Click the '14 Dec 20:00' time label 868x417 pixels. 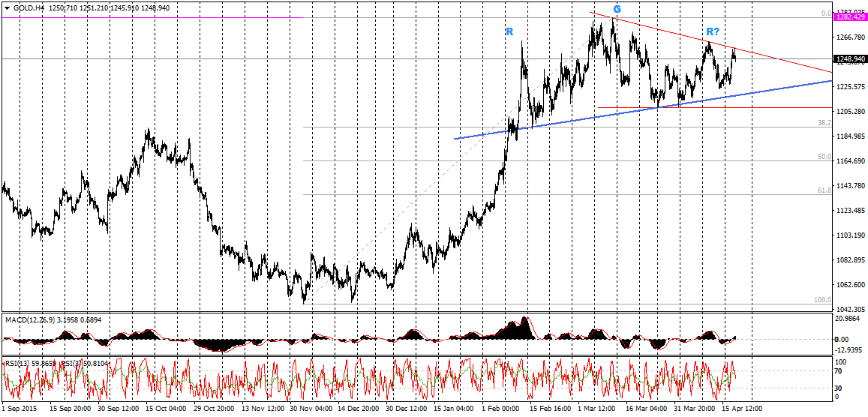[358, 408]
